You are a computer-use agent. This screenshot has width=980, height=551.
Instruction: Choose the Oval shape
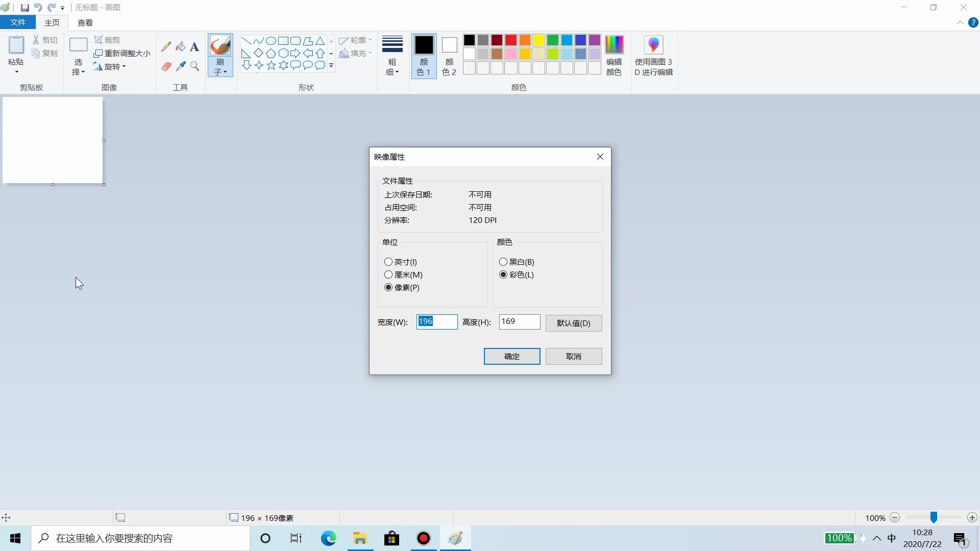[x=271, y=41]
